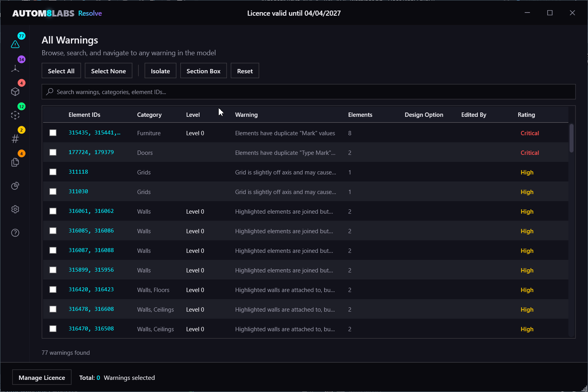Check the Furniture duplicate Mark warning checkbox
This screenshot has width=588, height=392.
[x=53, y=132]
